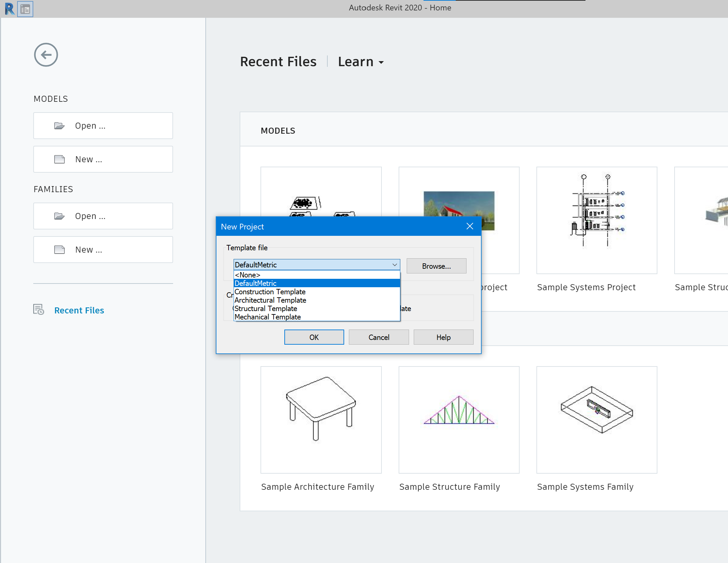Viewport: 728px width, 563px height.
Task: Click page icon on Families New button
Action: [59, 250]
